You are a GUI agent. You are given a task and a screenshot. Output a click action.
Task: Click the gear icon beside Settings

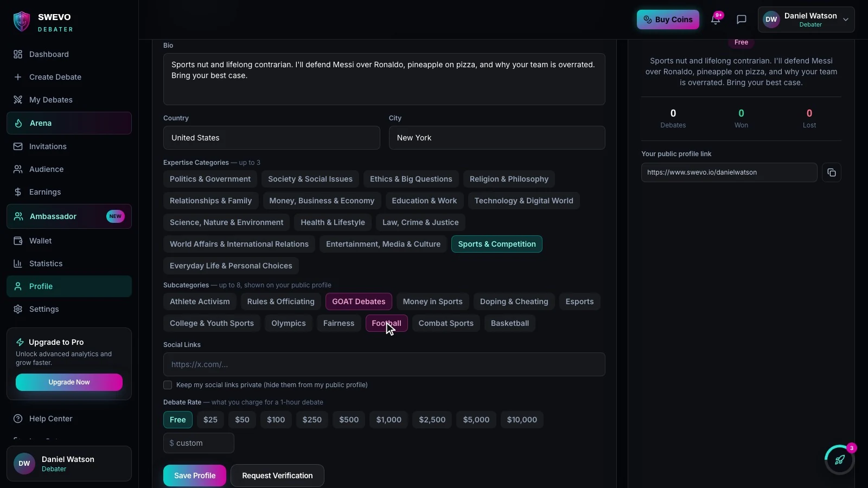[18, 309]
